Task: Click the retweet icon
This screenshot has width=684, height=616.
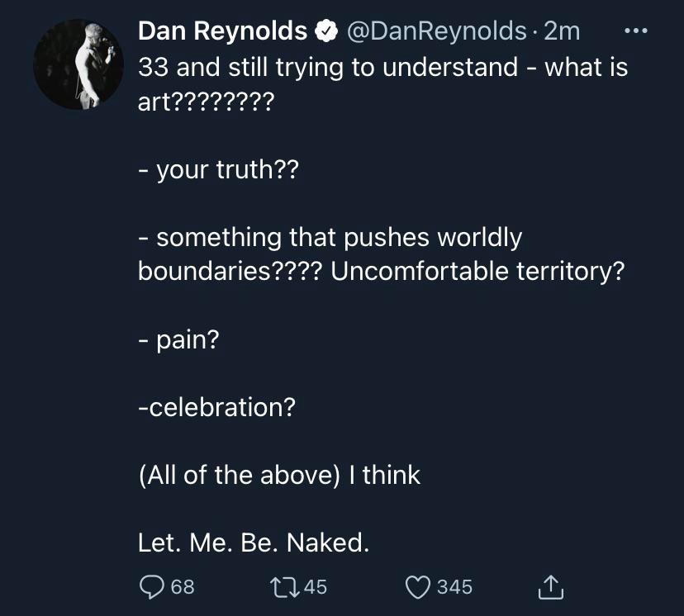Action: [283, 587]
